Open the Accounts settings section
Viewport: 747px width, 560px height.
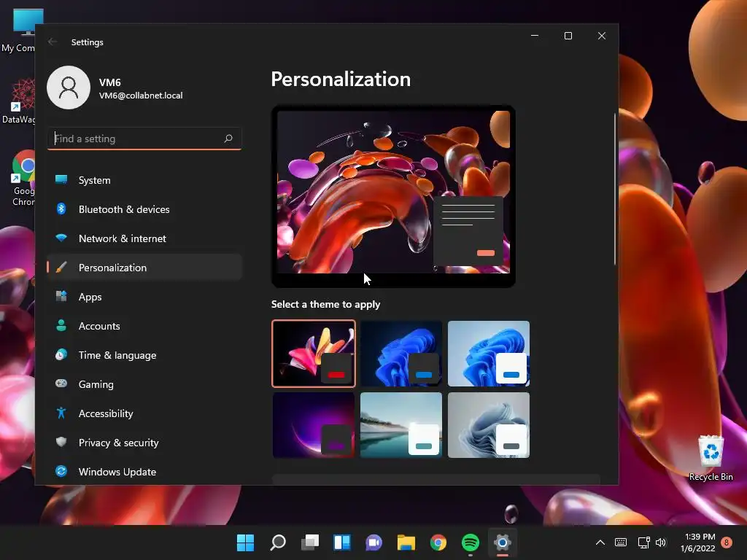[x=144, y=326]
